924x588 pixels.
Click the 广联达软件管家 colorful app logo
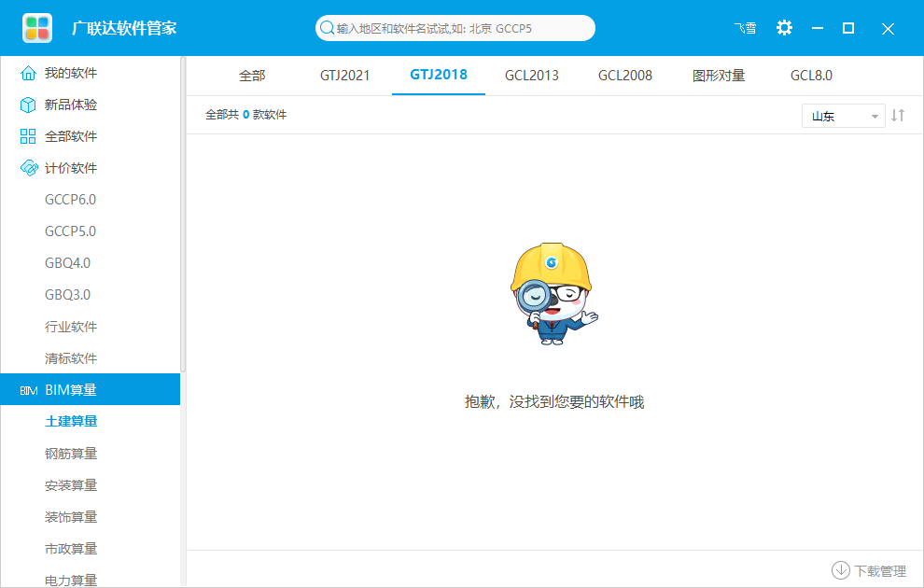point(37,28)
